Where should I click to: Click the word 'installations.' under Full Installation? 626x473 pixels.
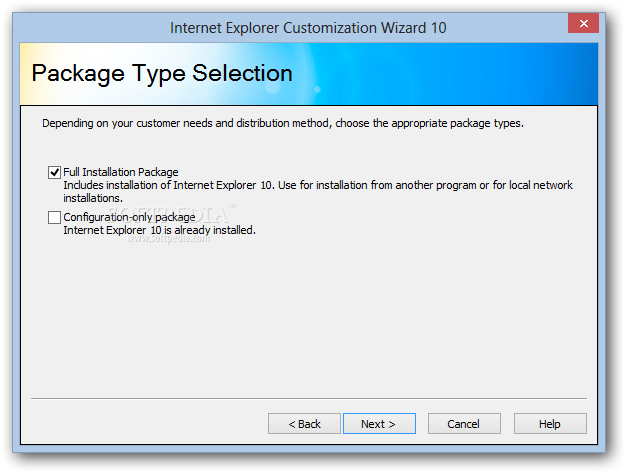point(93,198)
